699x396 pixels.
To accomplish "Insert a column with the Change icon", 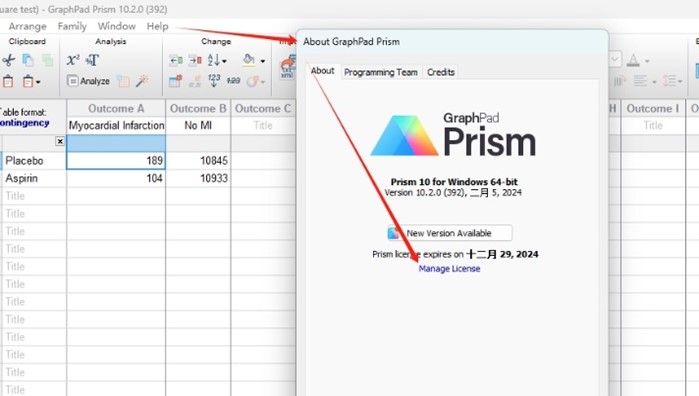I will point(176,60).
